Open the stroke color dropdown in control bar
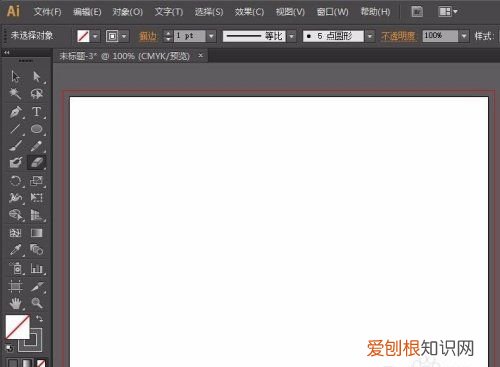This screenshot has width=500, height=367. pos(124,36)
